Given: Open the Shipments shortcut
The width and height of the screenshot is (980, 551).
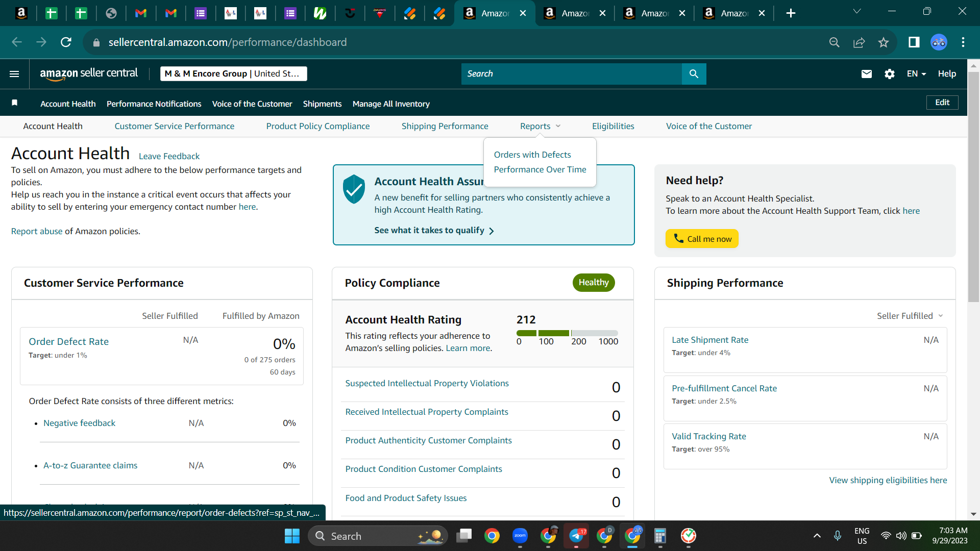Looking at the screenshot, I should pyautogui.click(x=322, y=104).
